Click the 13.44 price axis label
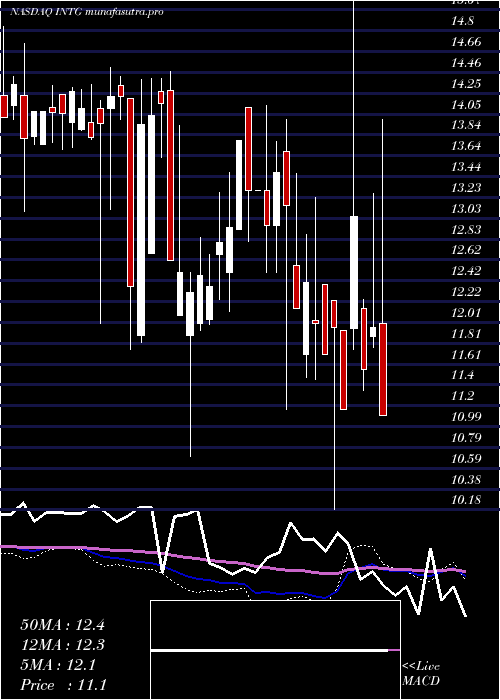 (467, 167)
